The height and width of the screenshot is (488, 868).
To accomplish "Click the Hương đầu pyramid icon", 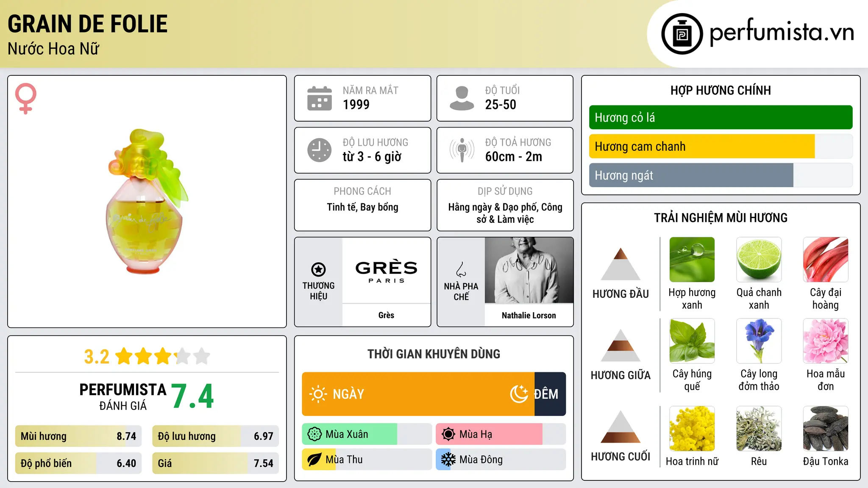I will tap(620, 264).
